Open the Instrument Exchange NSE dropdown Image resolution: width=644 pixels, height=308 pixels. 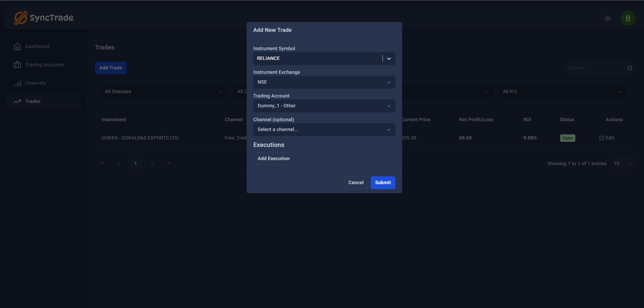[x=324, y=82]
